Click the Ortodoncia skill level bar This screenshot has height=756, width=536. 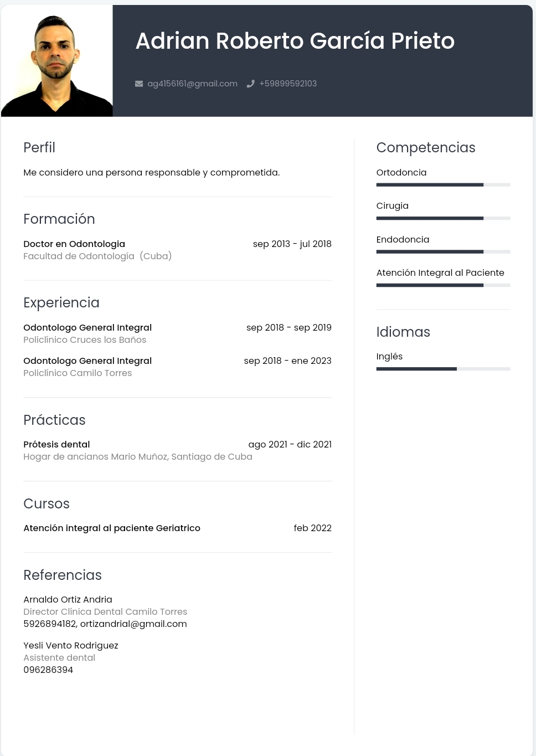click(443, 185)
